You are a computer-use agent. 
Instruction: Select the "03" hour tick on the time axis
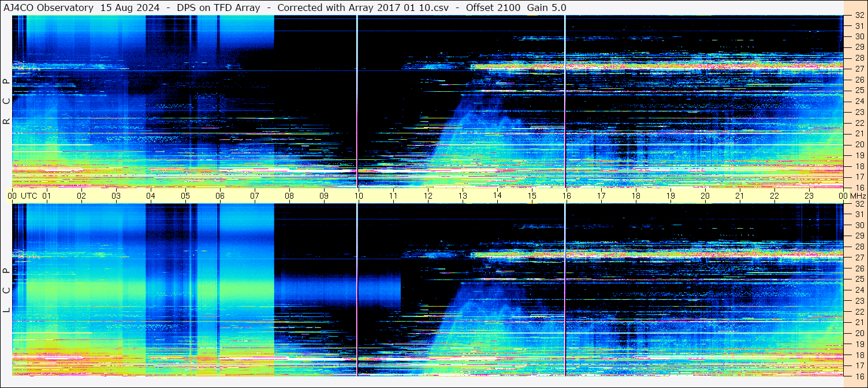[116, 196]
